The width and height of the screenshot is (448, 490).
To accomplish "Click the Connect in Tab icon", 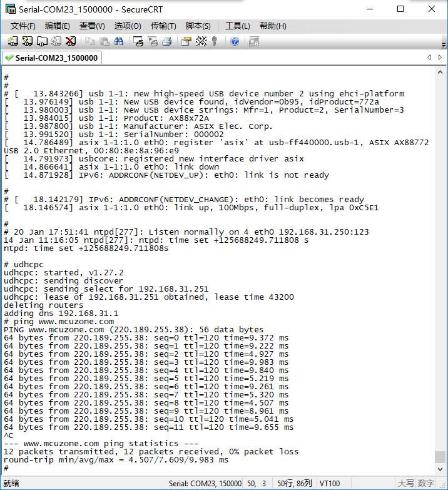I will (x=42, y=41).
